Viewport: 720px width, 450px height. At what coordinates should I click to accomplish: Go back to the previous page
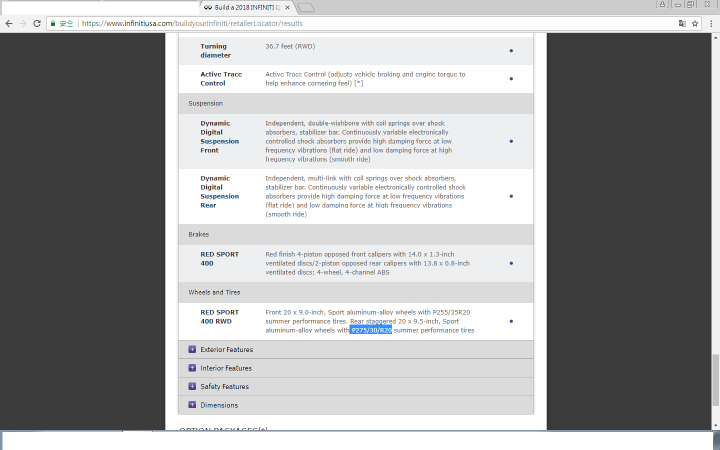[x=9, y=23]
